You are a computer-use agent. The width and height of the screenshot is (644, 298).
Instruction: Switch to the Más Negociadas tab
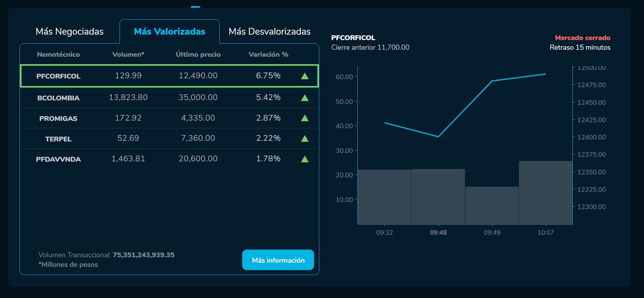pyautogui.click(x=70, y=31)
